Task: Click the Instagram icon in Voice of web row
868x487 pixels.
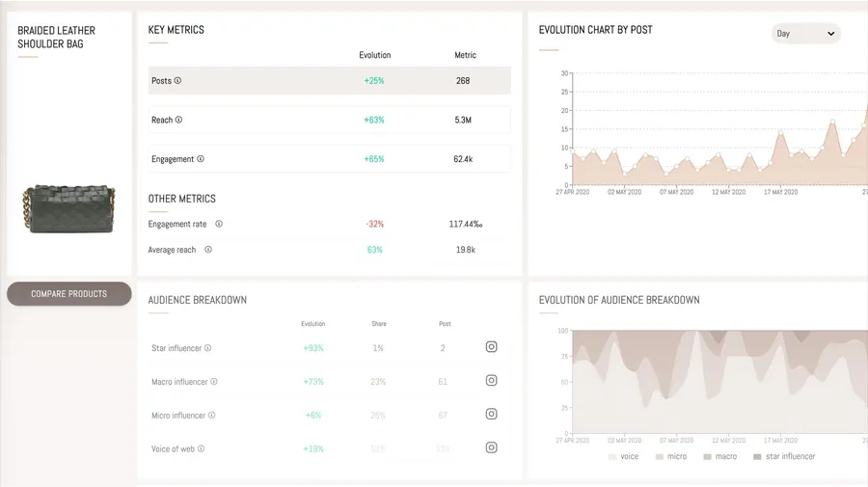Action: click(x=491, y=447)
